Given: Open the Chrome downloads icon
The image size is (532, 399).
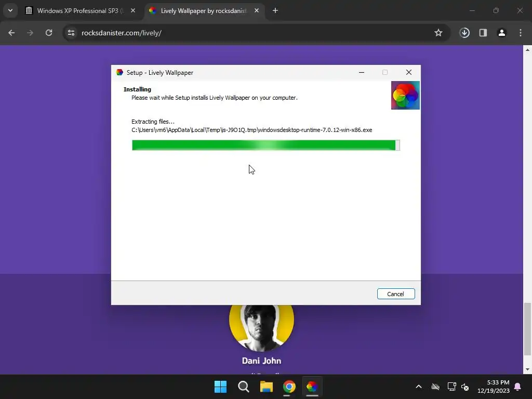Looking at the screenshot, I should coord(464,33).
